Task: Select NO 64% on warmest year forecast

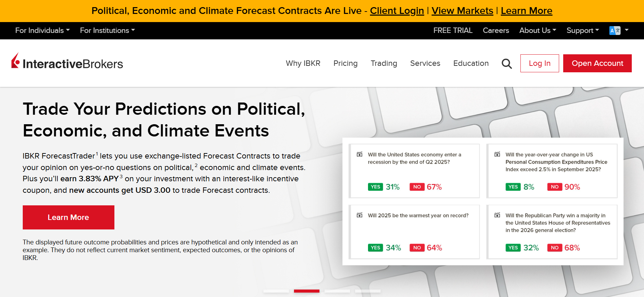Action: tap(426, 248)
